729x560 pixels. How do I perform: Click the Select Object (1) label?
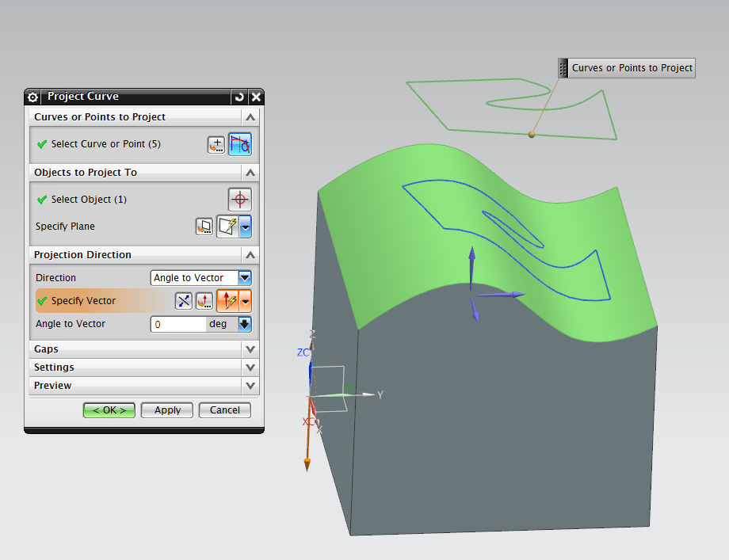coord(89,200)
